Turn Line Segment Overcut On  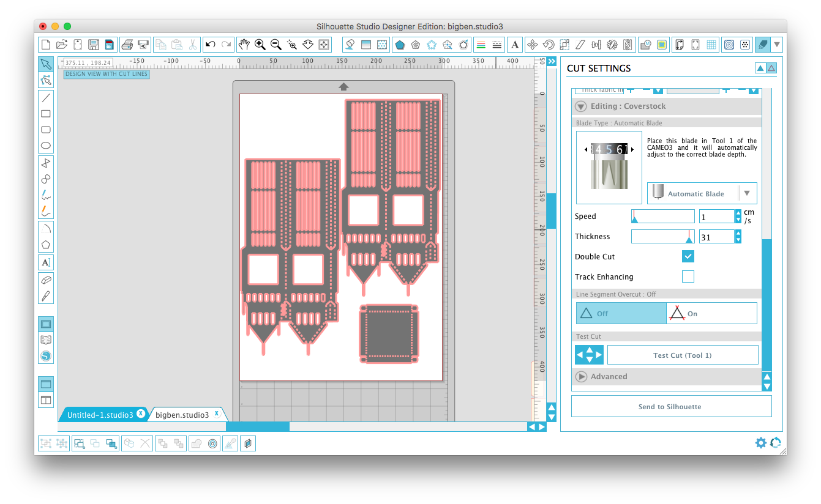(711, 313)
